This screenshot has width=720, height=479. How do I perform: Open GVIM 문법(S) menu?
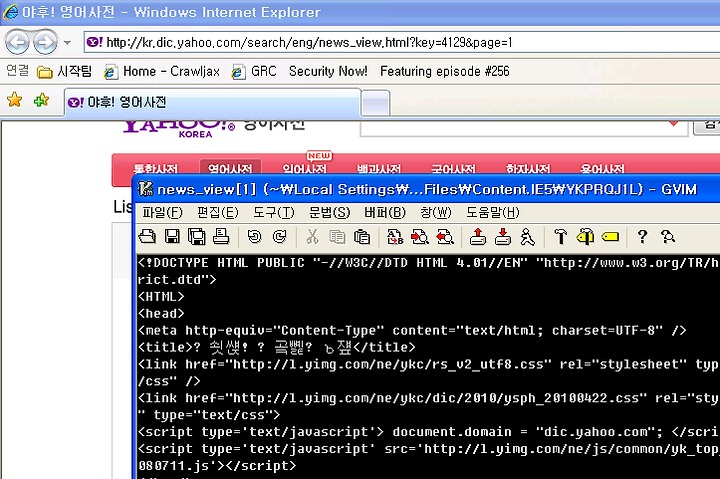click(329, 213)
